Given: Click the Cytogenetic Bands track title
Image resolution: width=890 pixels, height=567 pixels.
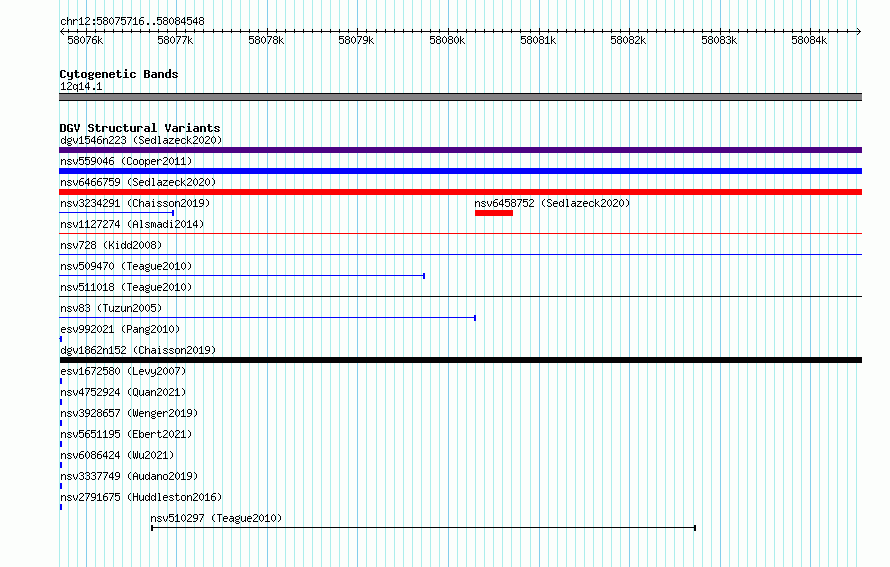Looking at the screenshot, I should click(119, 74).
